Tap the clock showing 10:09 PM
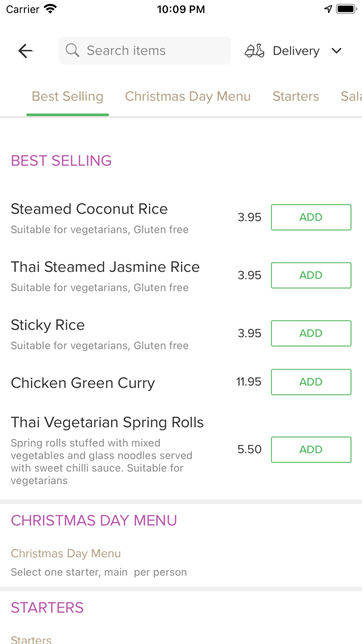Image resolution: width=362 pixels, height=644 pixels. 180,9
